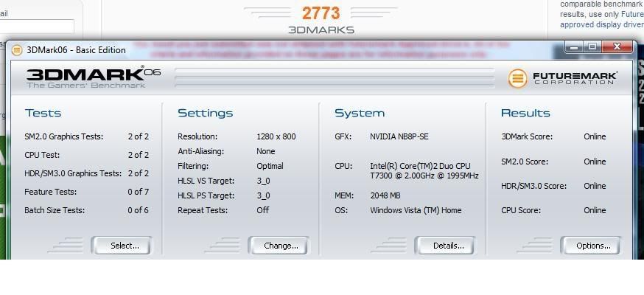
Task: Click the '0 of 6' batch size value
Action: click(x=138, y=210)
